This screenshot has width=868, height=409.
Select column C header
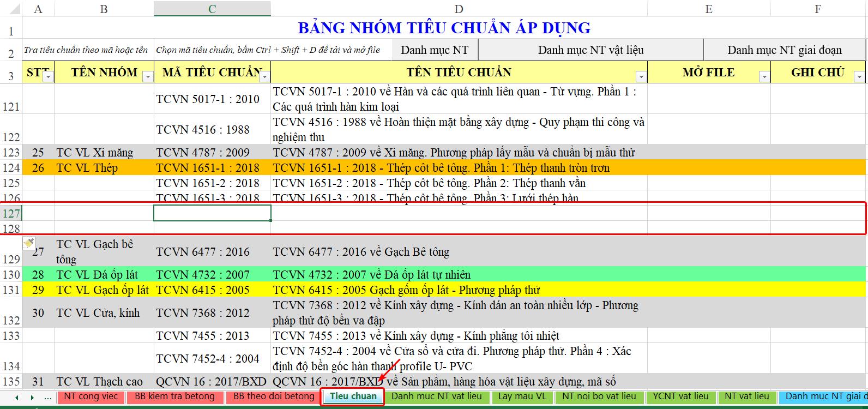point(212,9)
